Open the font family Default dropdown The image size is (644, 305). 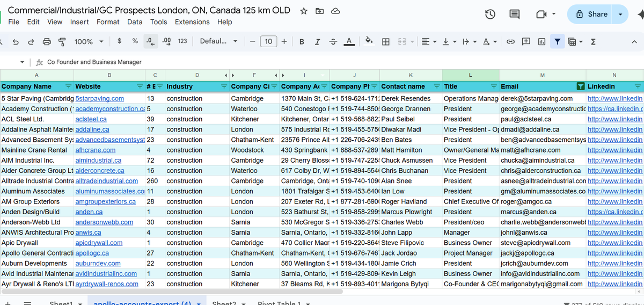219,41
